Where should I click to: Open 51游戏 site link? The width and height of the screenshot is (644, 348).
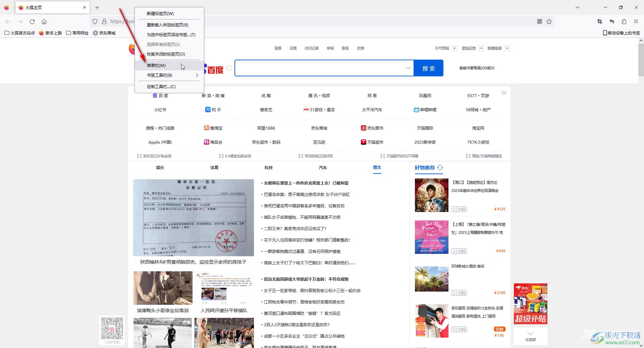coord(319,110)
